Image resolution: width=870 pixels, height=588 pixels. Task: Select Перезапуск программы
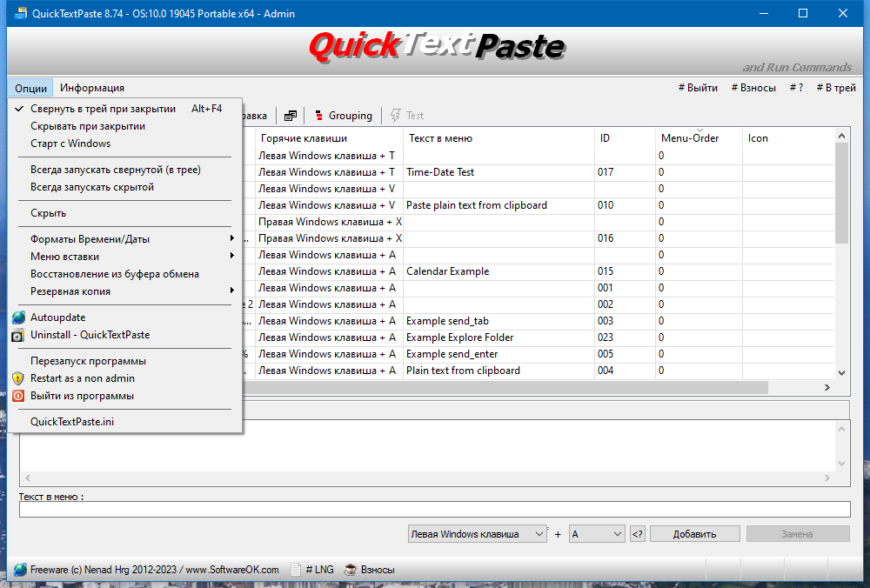point(125,361)
